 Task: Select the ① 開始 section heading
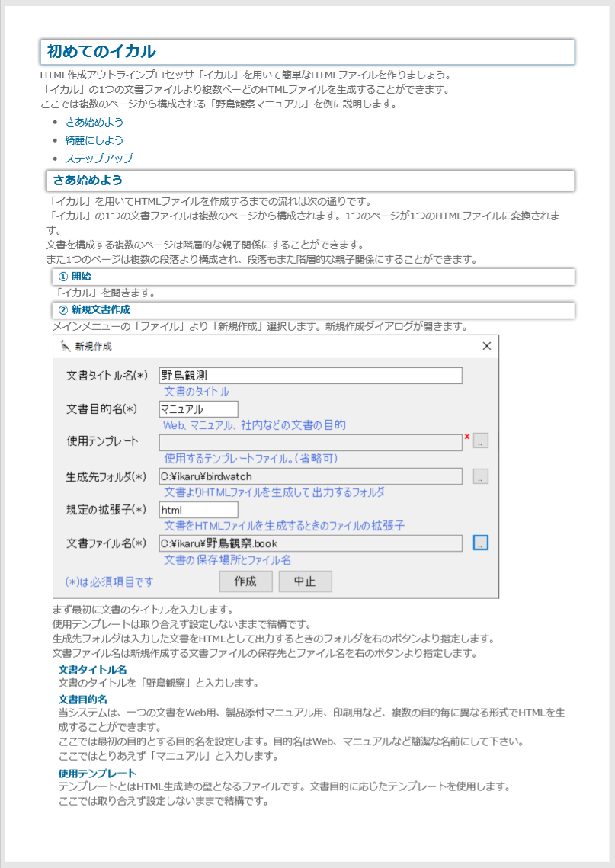point(75,277)
